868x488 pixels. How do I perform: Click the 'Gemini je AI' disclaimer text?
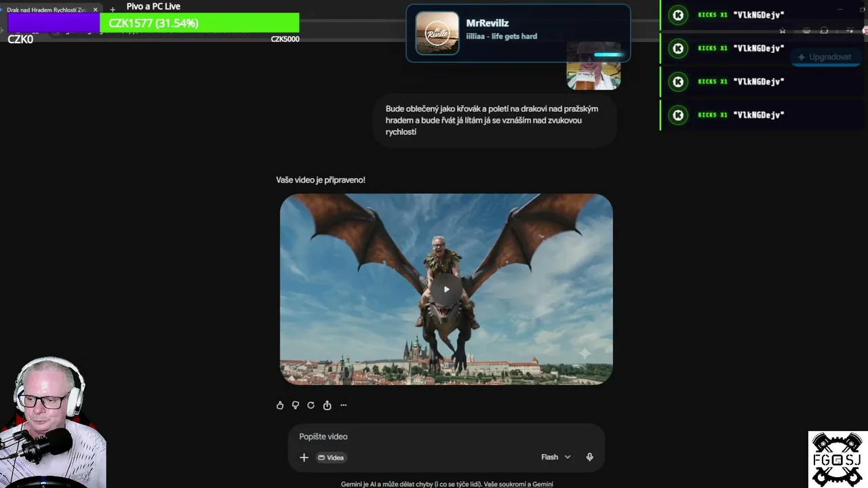447,484
